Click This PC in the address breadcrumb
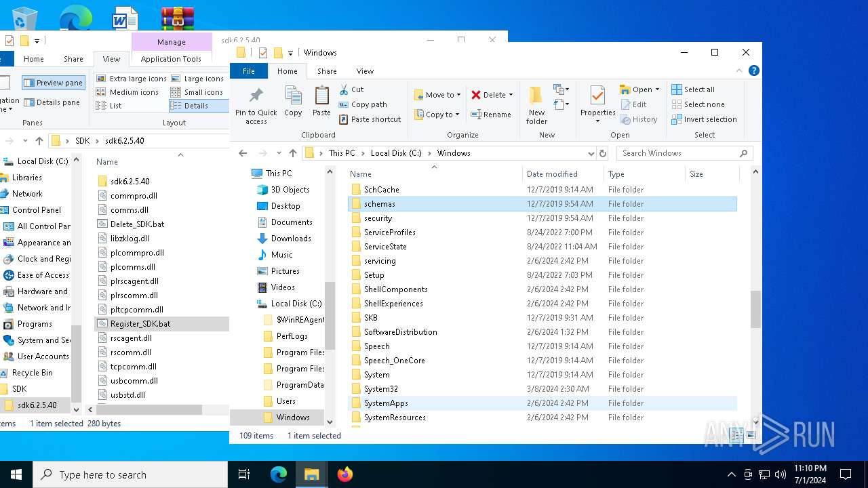868x488 pixels. coord(342,153)
